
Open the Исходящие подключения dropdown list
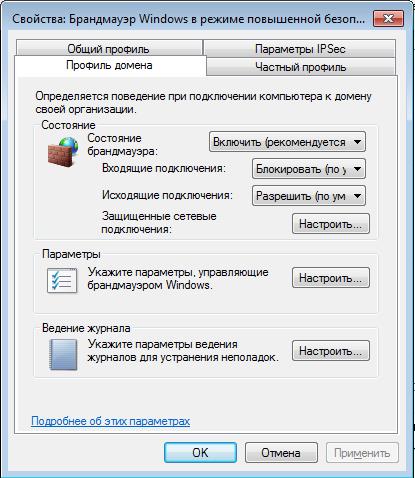(309, 196)
